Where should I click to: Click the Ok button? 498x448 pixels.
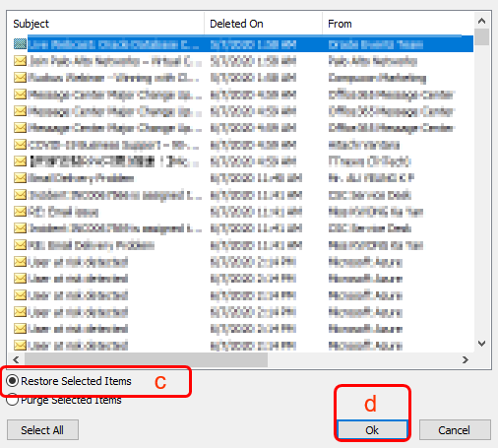click(372, 430)
